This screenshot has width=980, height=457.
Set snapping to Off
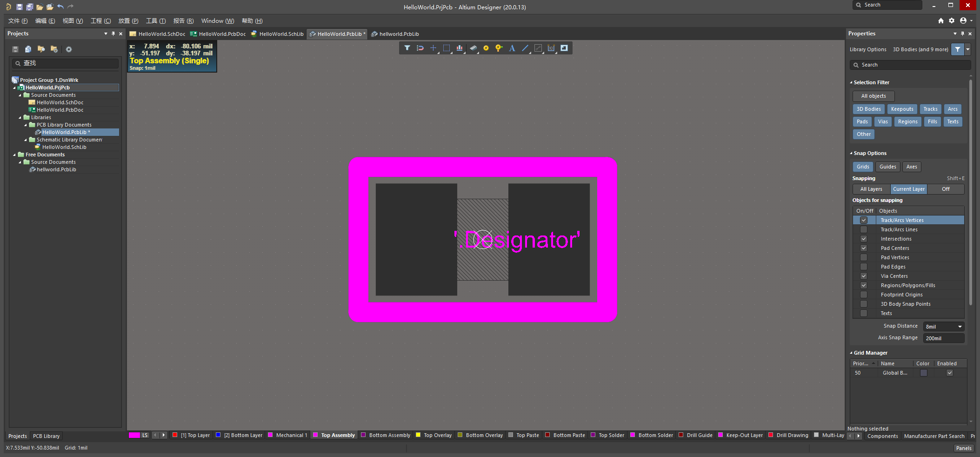[945, 189]
